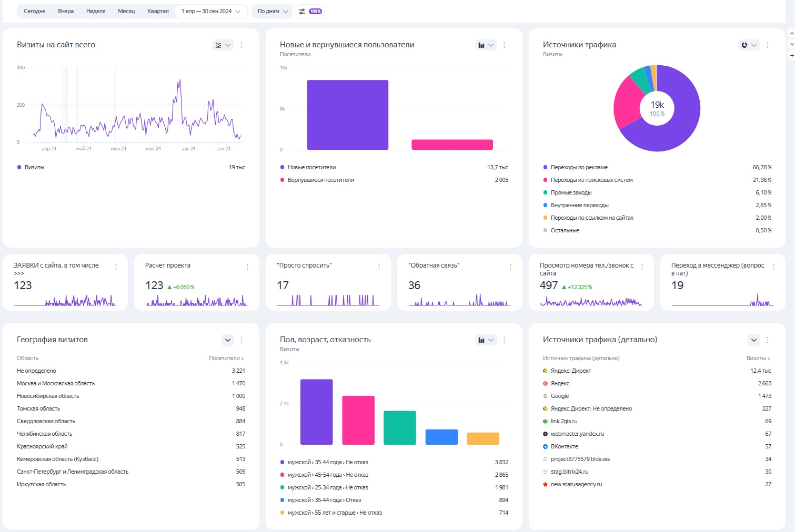This screenshot has height=532, width=795.
Task: Click the red Яндекс search source icon
Action: [x=546, y=384]
